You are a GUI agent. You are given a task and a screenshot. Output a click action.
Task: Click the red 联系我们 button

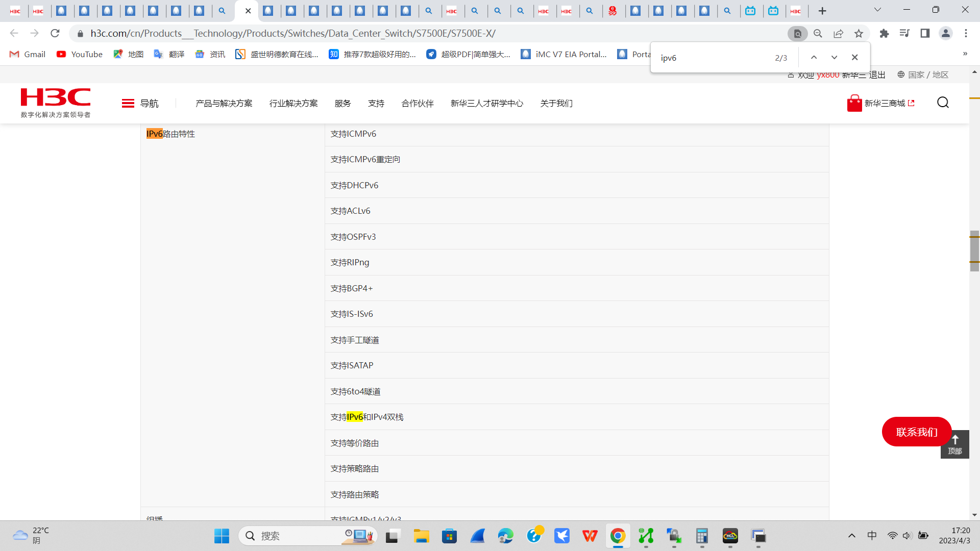[916, 432]
